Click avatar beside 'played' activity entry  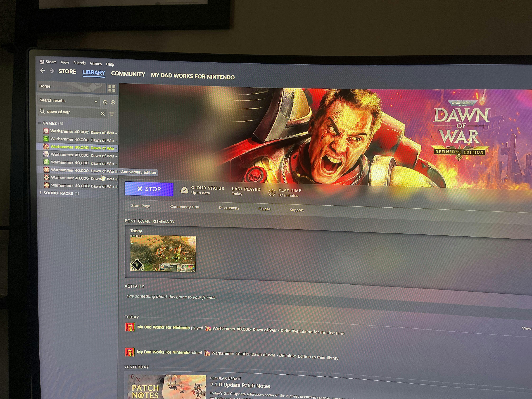point(130,327)
